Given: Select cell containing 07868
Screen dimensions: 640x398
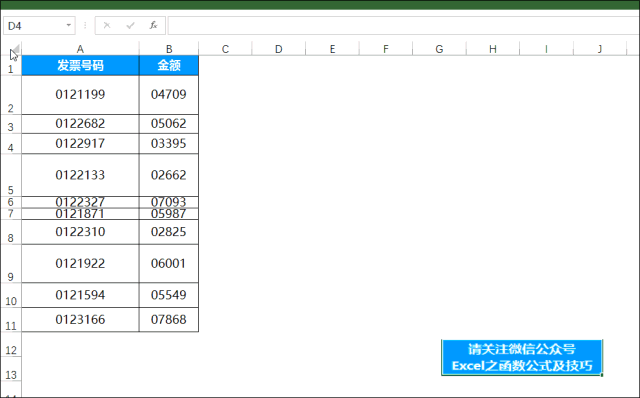Looking at the screenshot, I should 169,320.
